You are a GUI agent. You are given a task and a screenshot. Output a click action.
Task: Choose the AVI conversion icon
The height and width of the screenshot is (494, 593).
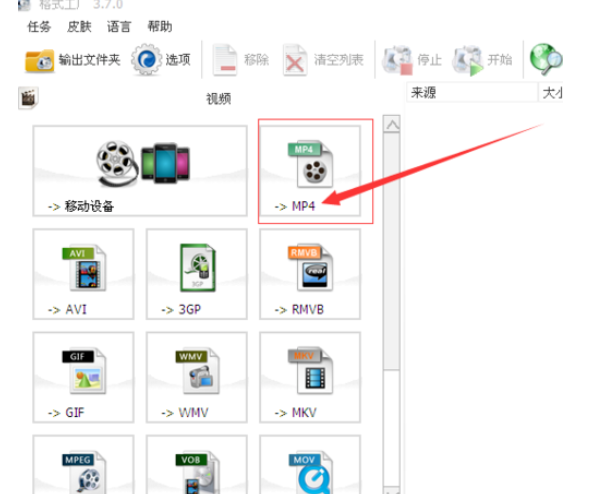(84, 268)
